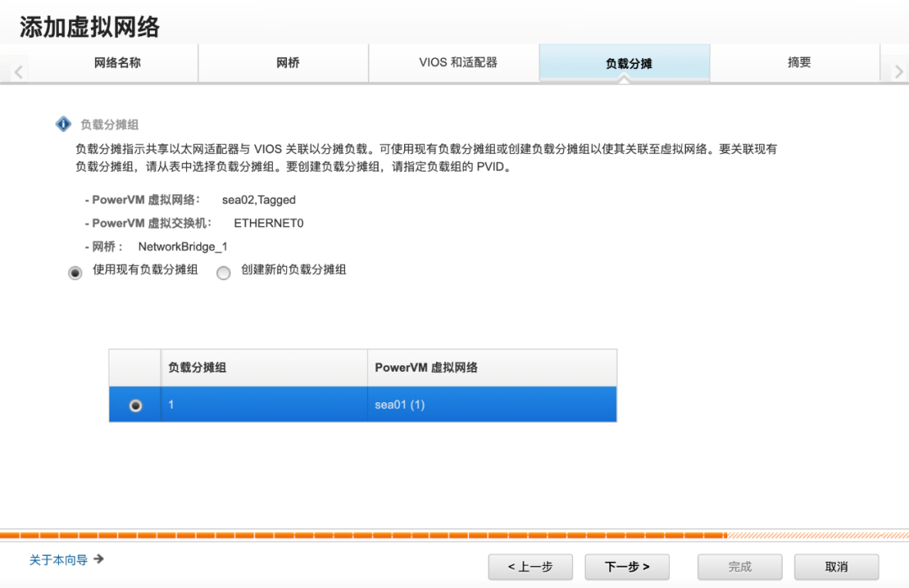
Task: Select the 使用现有负载分摊组 radio button
Action: coord(75,273)
